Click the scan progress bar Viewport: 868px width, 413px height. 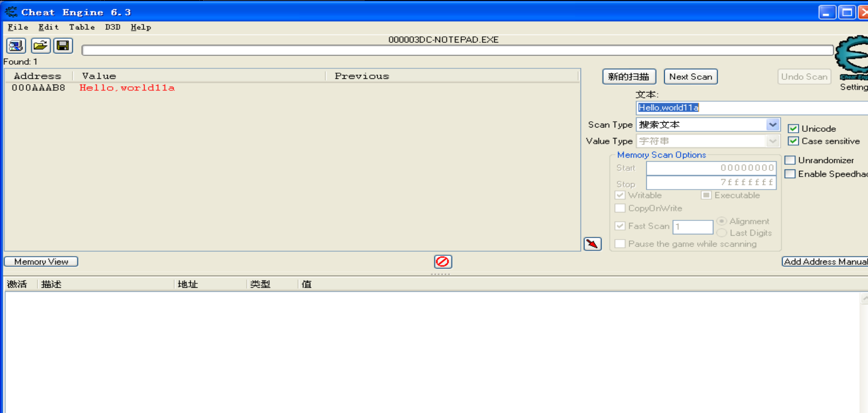pyautogui.click(x=457, y=50)
